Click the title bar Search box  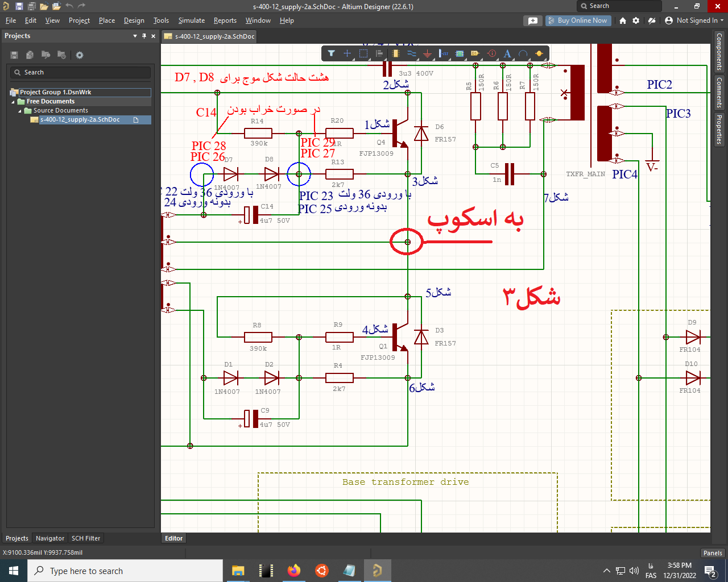coord(619,6)
